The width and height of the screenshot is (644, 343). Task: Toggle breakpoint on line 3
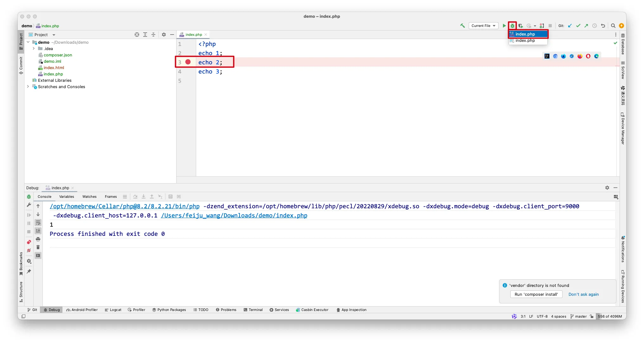(188, 62)
